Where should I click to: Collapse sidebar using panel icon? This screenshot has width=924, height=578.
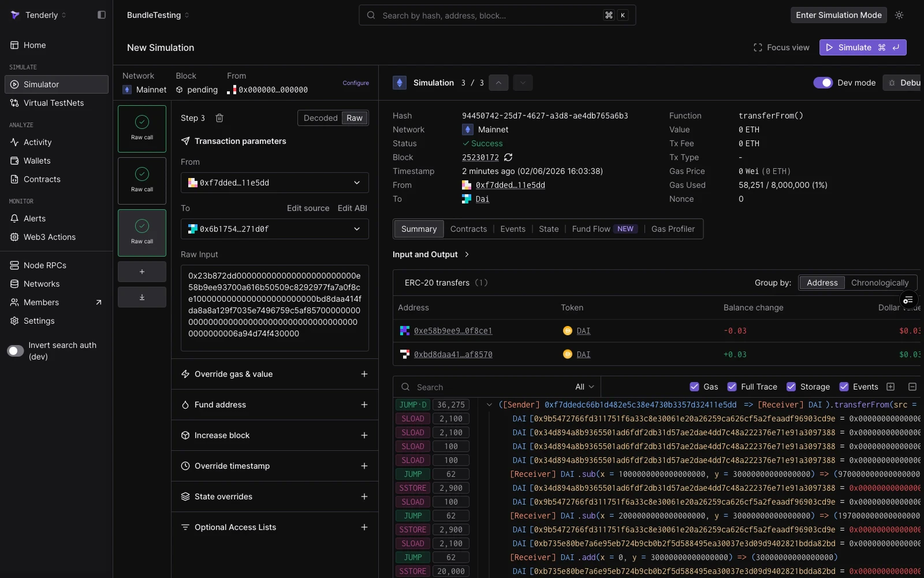[102, 15]
